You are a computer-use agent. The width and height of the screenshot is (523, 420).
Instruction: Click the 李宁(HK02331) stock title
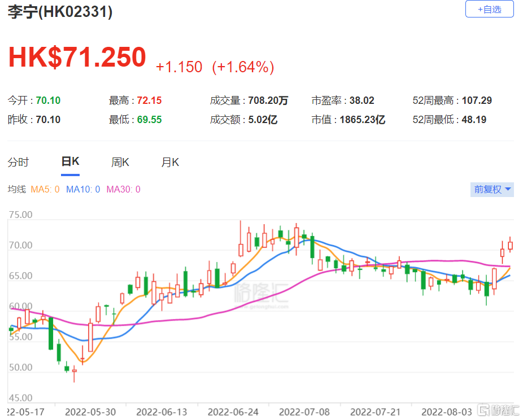click(60, 12)
